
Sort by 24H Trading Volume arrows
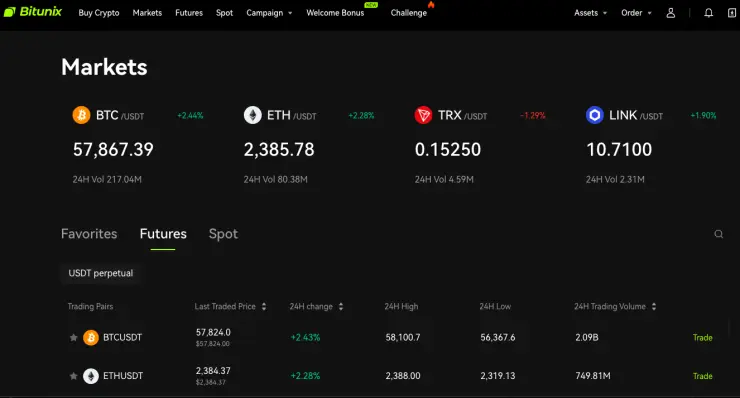pyautogui.click(x=654, y=306)
